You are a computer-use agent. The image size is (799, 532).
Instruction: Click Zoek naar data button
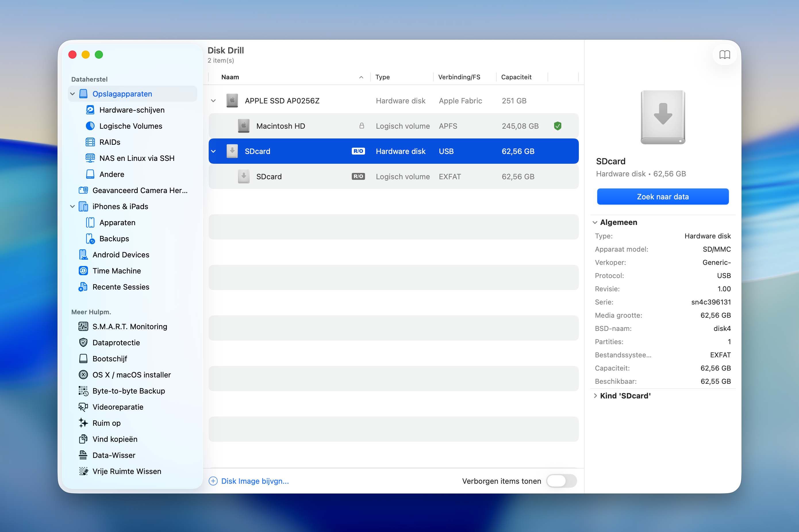(x=662, y=196)
